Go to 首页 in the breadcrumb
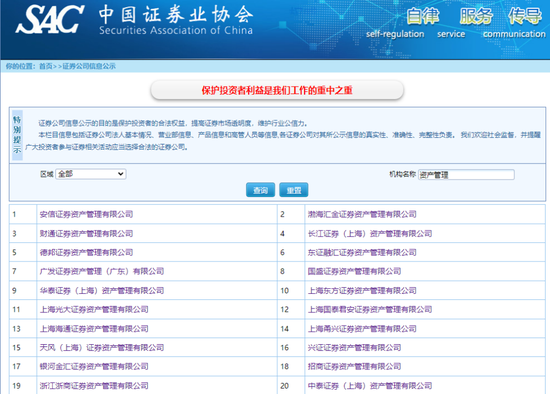The image size is (550, 394). coord(46,66)
